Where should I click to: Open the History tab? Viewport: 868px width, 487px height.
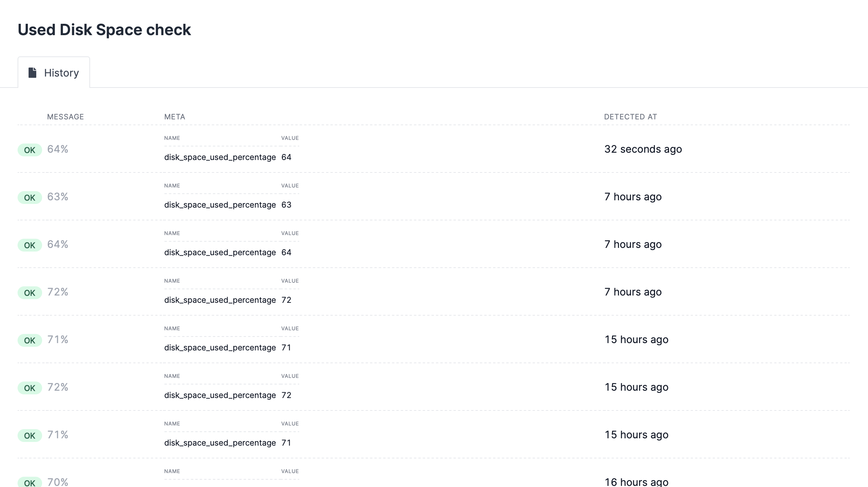pyautogui.click(x=54, y=73)
